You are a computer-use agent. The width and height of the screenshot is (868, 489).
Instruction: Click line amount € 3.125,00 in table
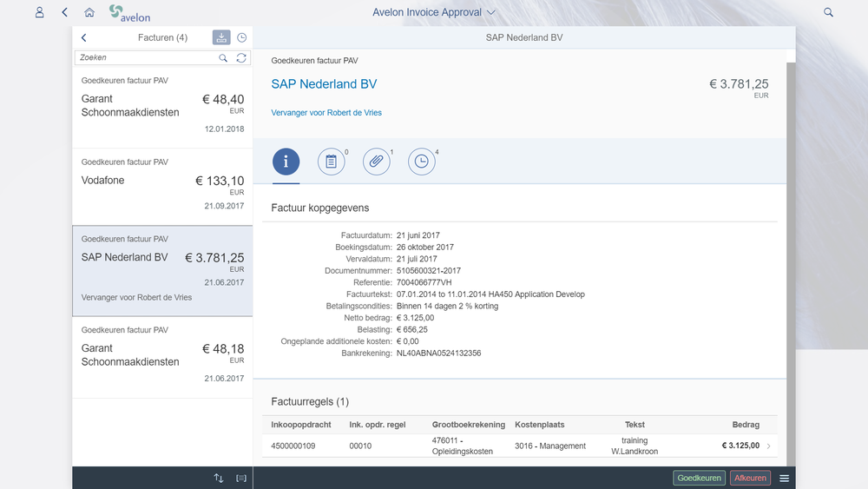click(x=740, y=446)
